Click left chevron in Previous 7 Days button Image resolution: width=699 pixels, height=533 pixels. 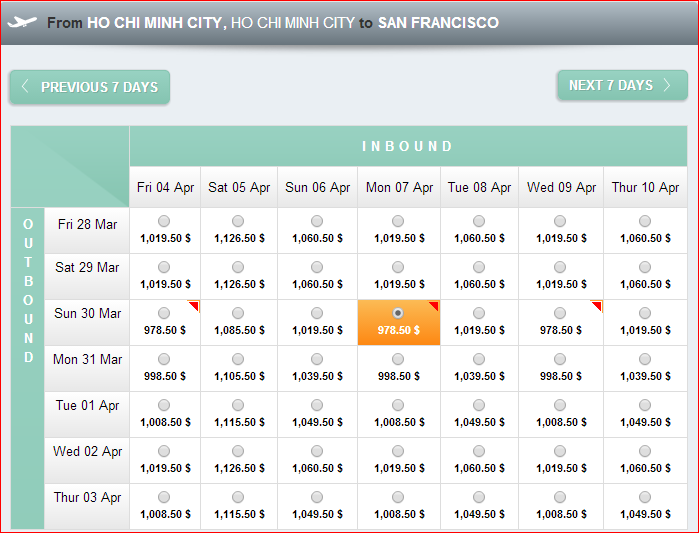coord(25,86)
